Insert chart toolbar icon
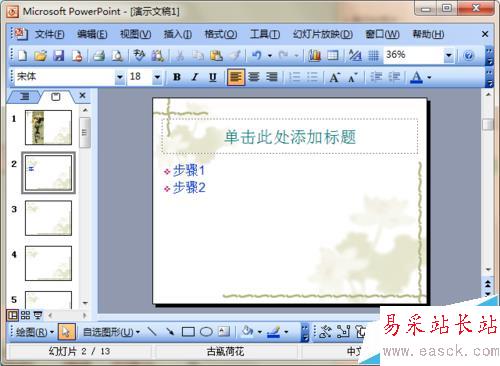This screenshot has width=500, height=366. [x=314, y=55]
